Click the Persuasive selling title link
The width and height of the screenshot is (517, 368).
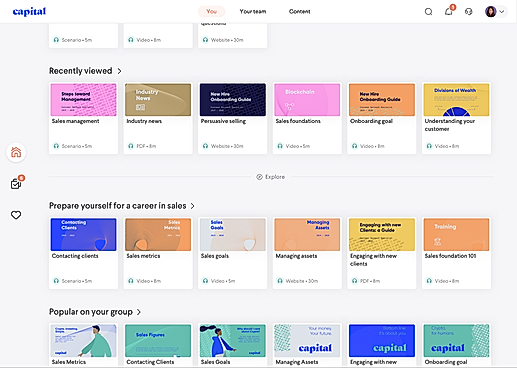[x=223, y=121]
